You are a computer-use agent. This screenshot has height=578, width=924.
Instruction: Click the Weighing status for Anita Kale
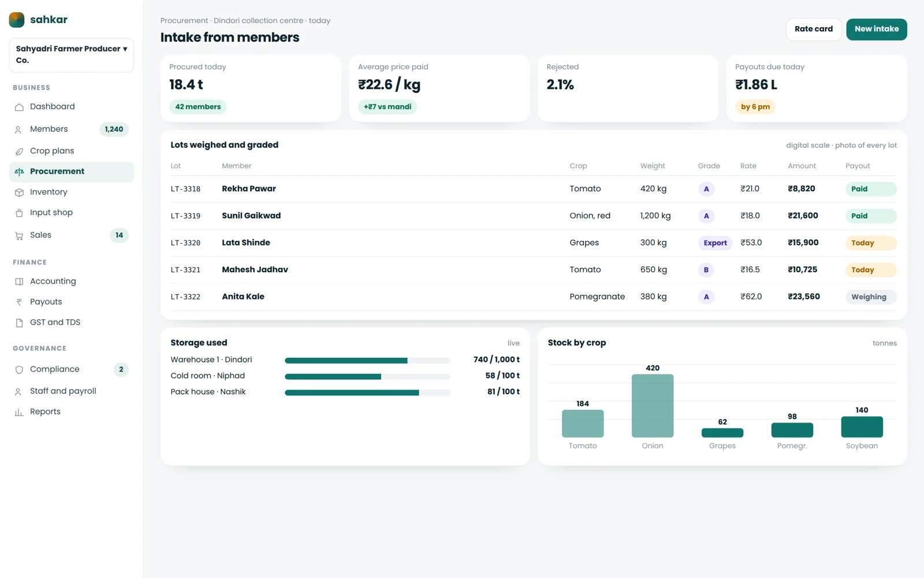pyautogui.click(x=870, y=297)
